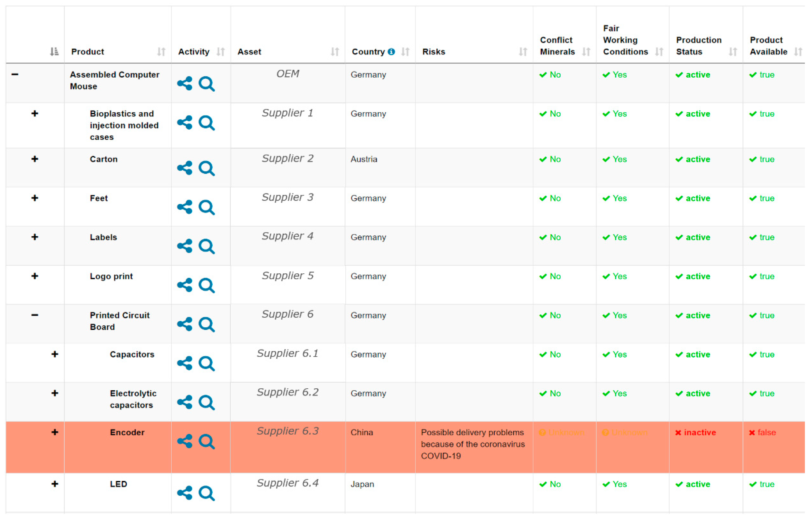This screenshot has width=812, height=520.
Task: Expand the Bioplastics and injection molded cases row
Action: pyautogui.click(x=35, y=114)
